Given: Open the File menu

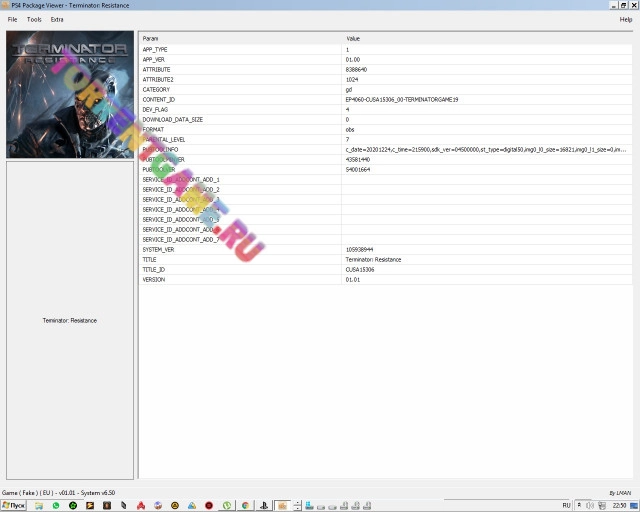Looking at the screenshot, I should click(12, 19).
